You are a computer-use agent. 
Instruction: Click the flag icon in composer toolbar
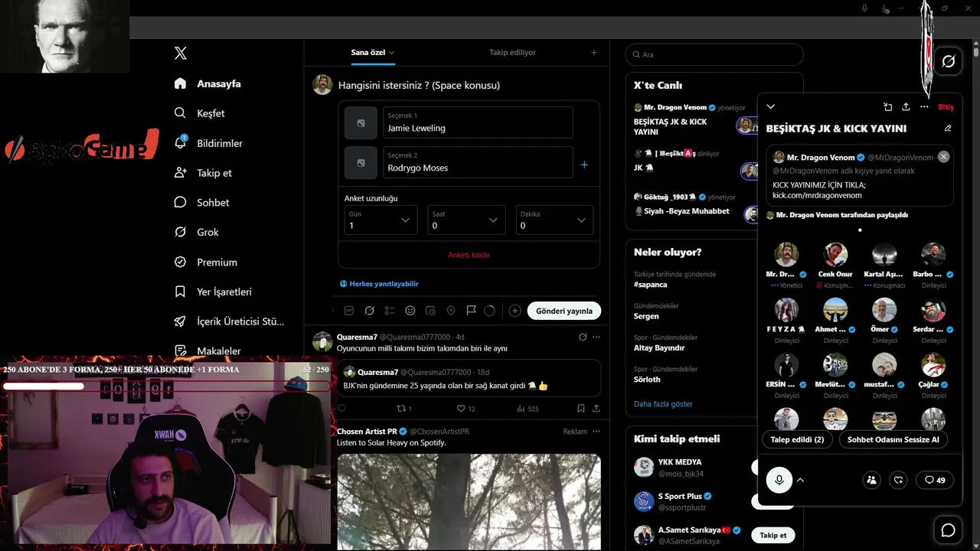pos(471,311)
